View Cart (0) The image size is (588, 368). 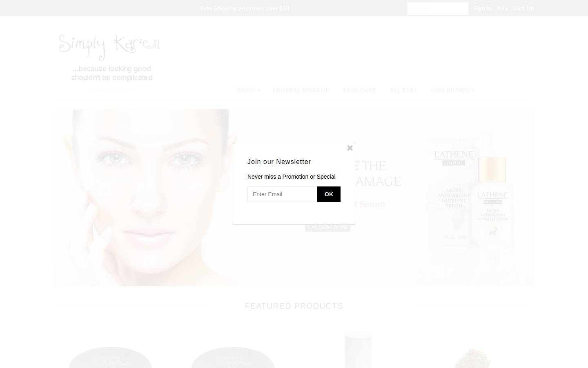[523, 8]
